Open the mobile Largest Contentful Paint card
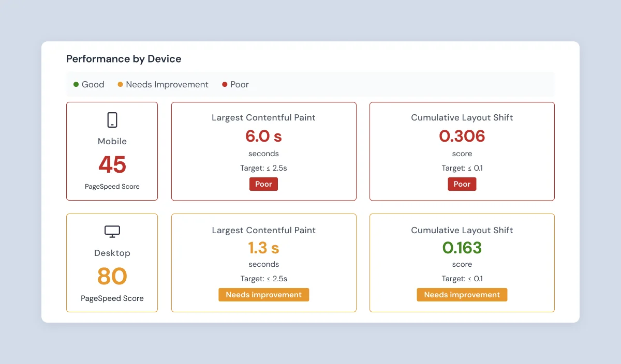This screenshot has height=364, width=621. coord(263,151)
